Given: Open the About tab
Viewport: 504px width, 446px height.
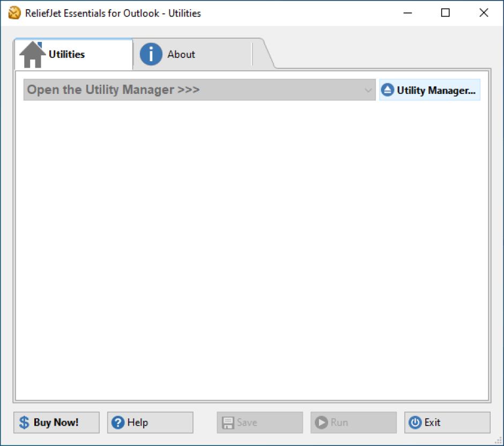Looking at the screenshot, I should click(193, 54).
